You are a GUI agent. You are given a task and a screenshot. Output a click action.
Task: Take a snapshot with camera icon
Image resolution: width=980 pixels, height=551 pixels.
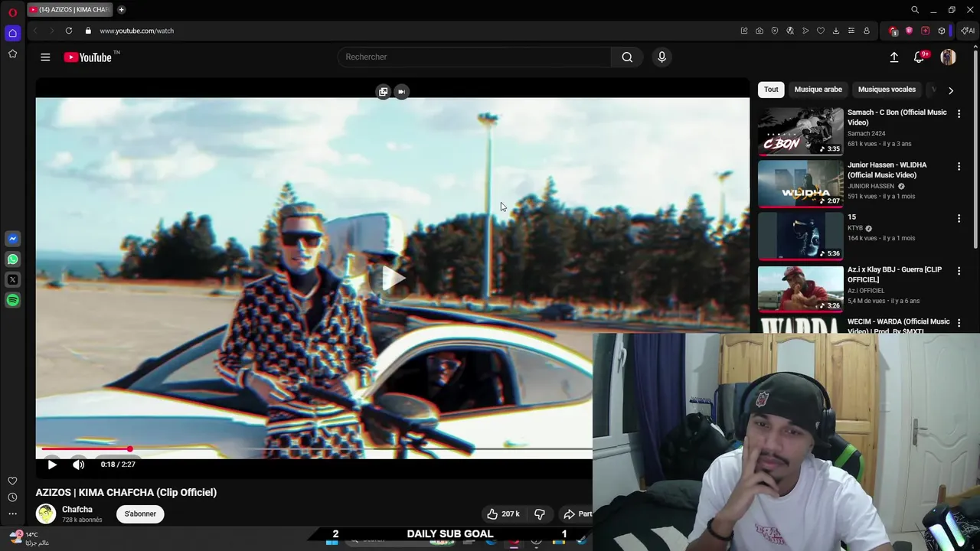(759, 31)
